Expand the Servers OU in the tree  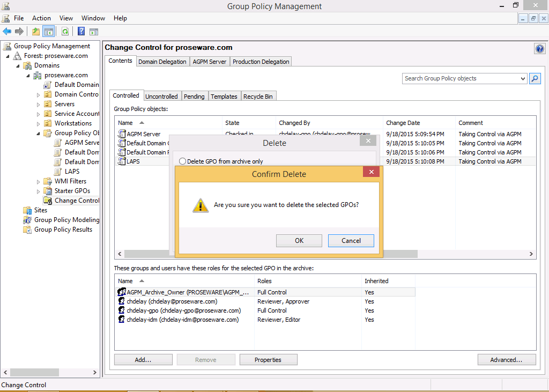coord(39,104)
